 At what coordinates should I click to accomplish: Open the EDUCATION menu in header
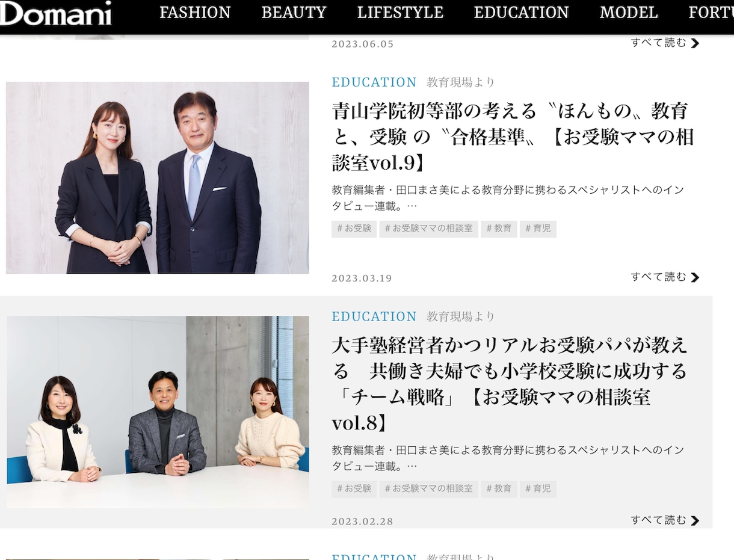click(521, 13)
